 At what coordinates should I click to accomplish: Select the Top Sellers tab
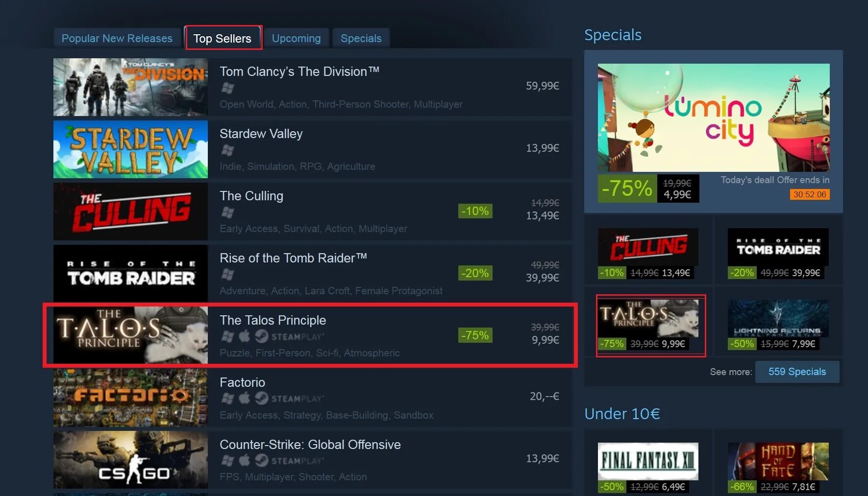coord(223,38)
